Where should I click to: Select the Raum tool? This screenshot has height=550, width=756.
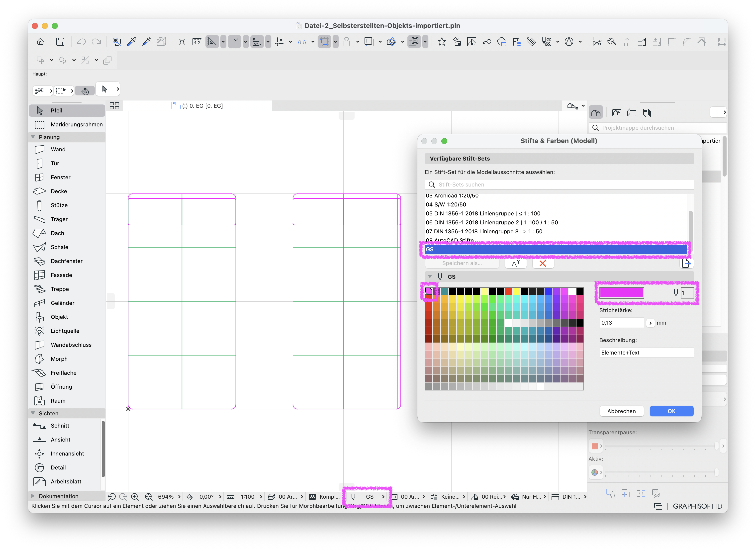(x=67, y=401)
